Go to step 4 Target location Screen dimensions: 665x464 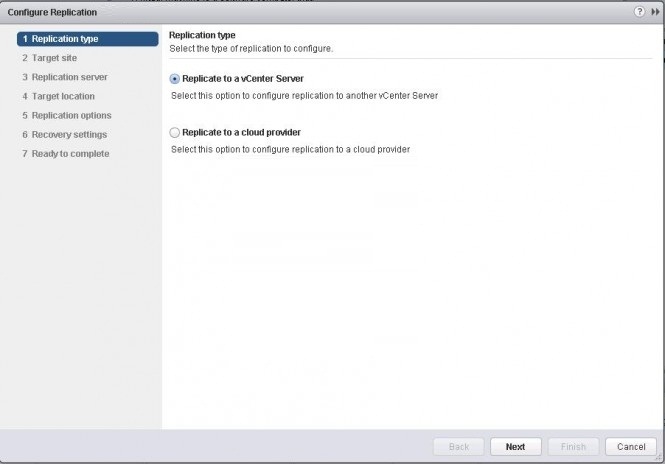(59, 96)
